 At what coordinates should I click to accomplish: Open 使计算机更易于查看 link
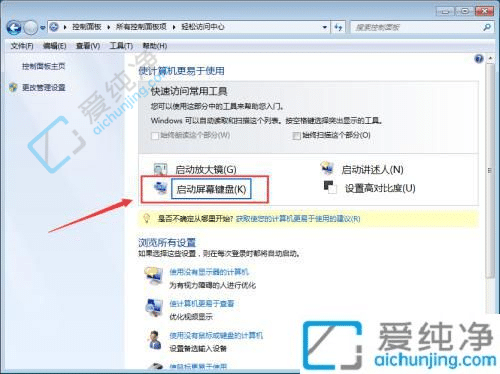tap(202, 304)
